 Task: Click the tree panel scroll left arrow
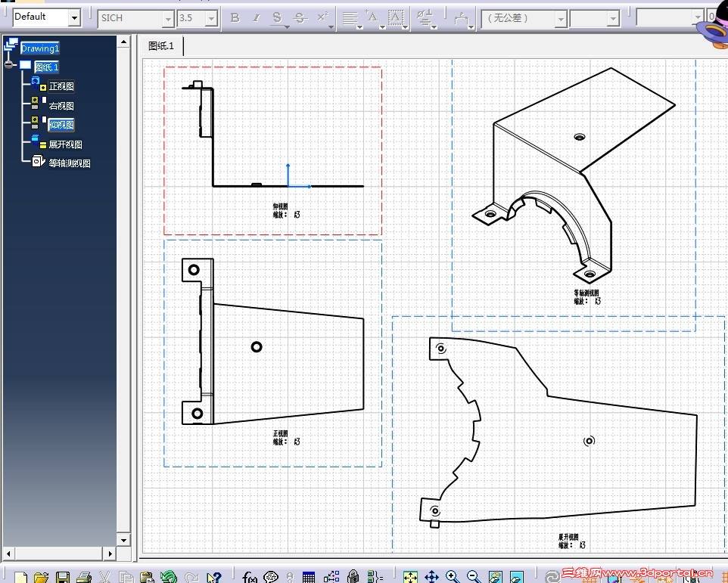click(8, 554)
